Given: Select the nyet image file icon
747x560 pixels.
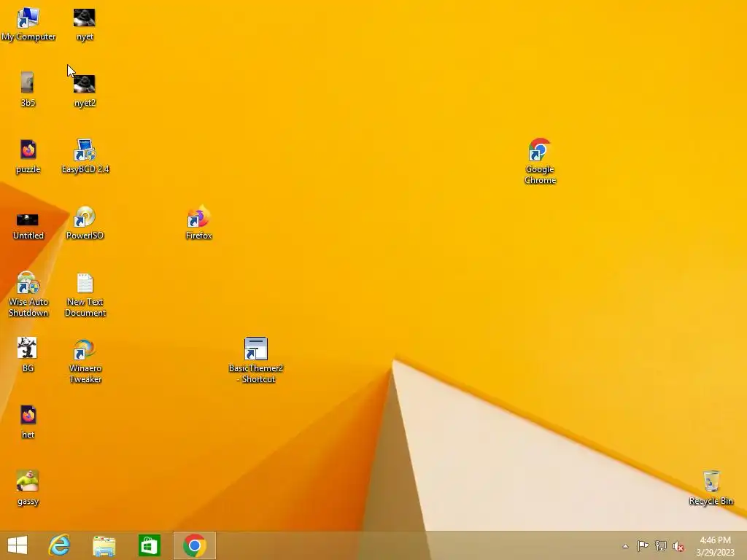Looking at the screenshot, I should pyautogui.click(x=85, y=24).
